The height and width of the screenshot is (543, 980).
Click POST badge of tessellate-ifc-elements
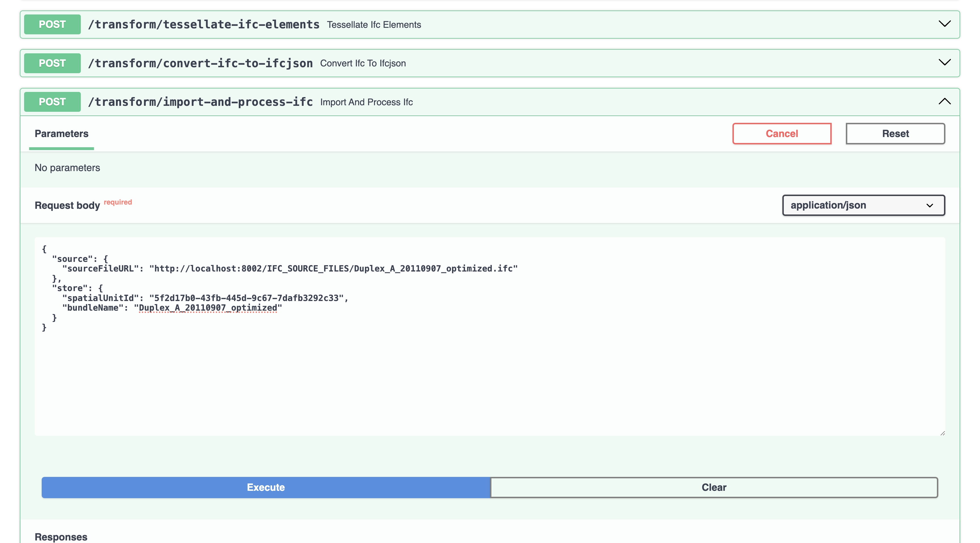52,24
